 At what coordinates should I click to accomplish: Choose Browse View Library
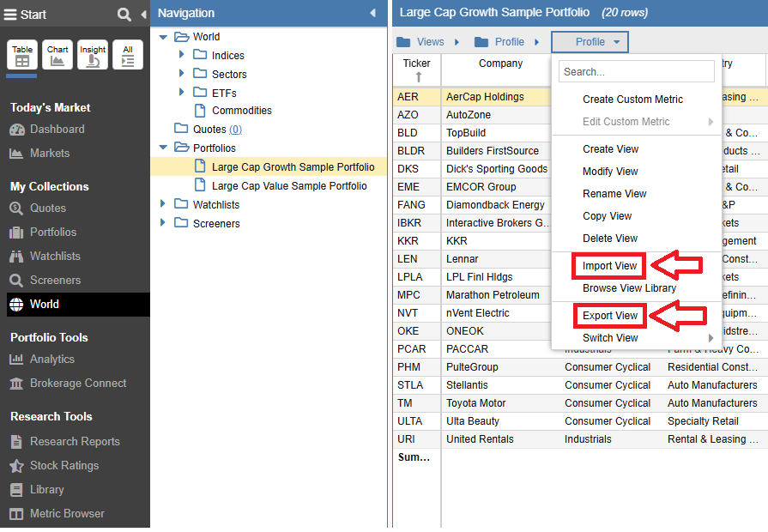(629, 288)
